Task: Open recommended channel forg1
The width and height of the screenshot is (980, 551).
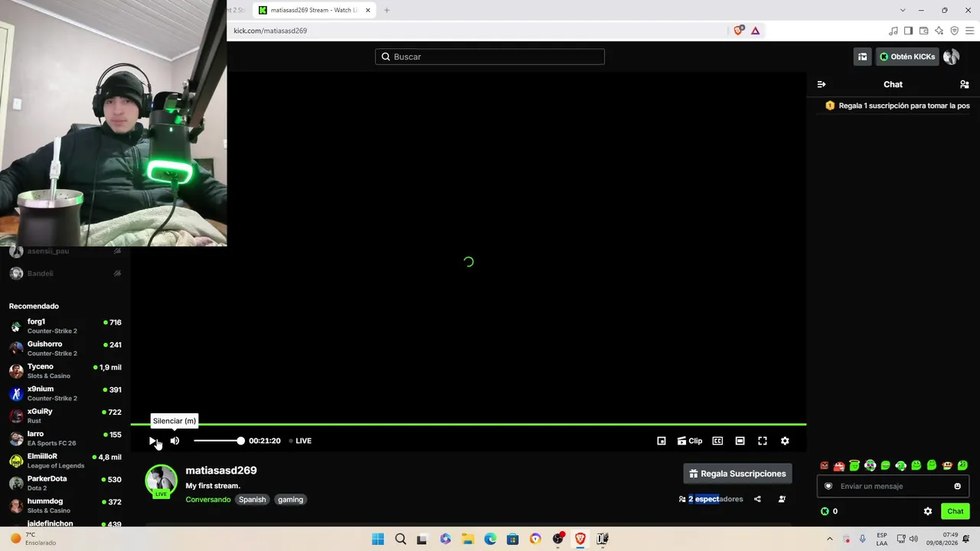Action: click(65, 326)
